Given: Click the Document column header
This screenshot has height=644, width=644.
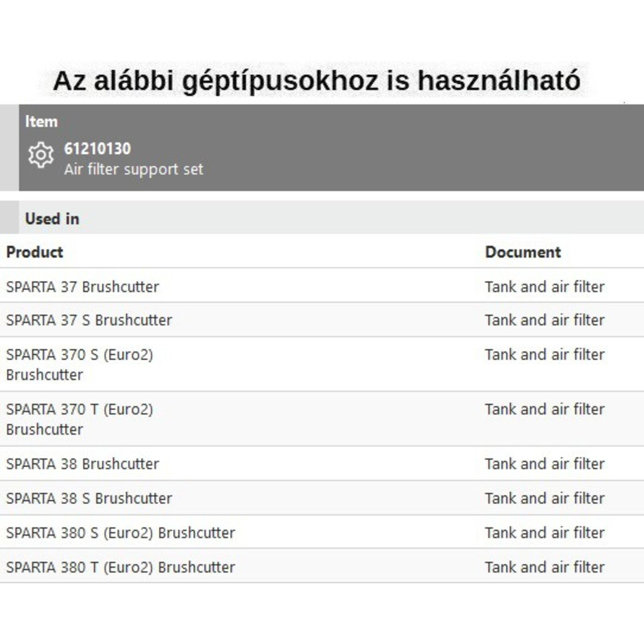Looking at the screenshot, I should click(x=522, y=252).
